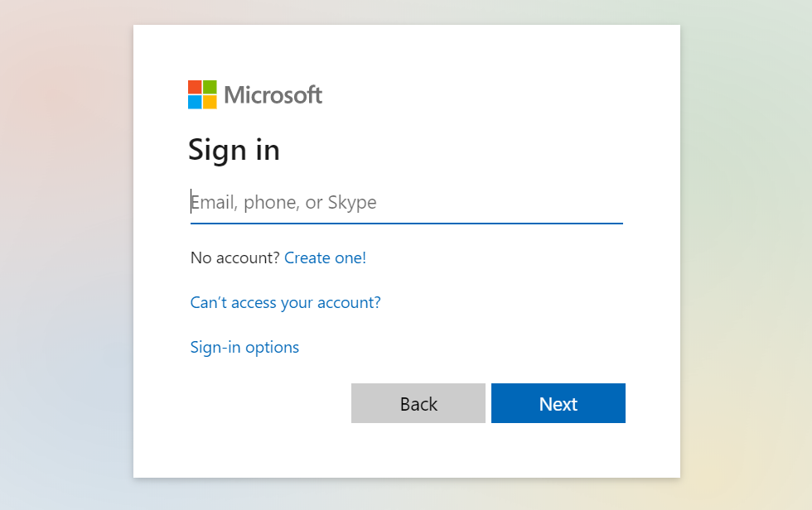Go back with the Back button
The width and height of the screenshot is (812, 510).
click(x=418, y=403)
